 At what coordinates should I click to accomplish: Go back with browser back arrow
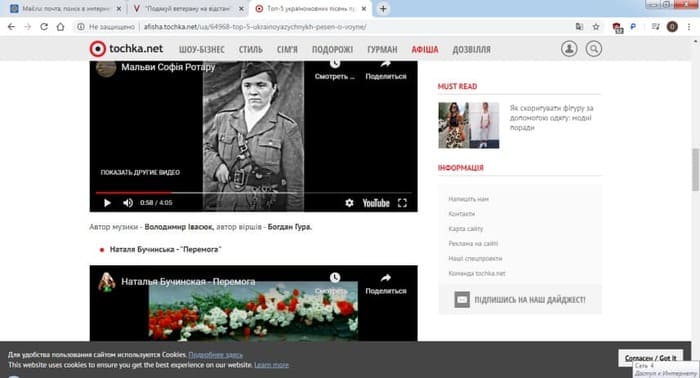tap(11, 27)
